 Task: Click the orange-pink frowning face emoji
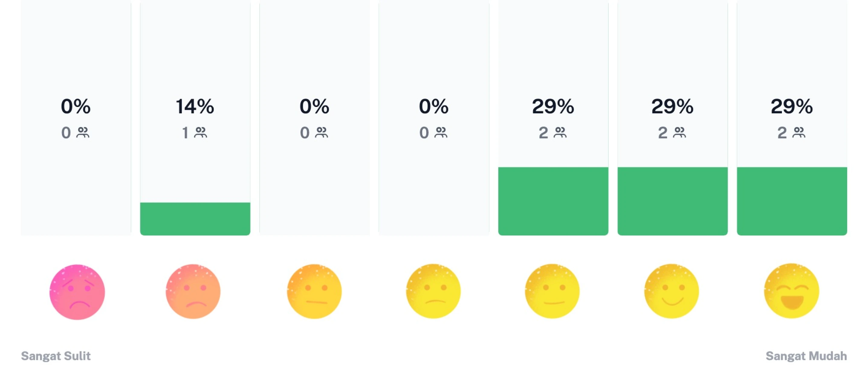tap(193, 292)
